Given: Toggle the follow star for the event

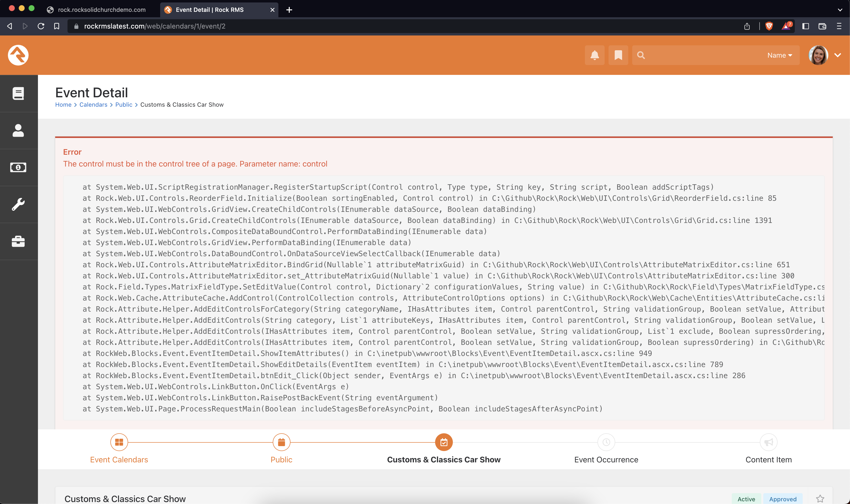Looking at the screenshot, I should coord(820,499).
